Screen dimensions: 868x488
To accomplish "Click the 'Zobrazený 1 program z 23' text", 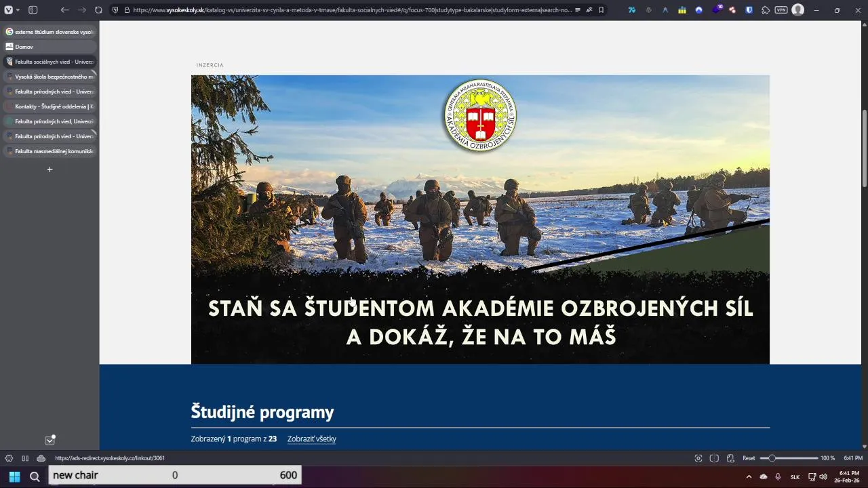I will 234,439.
